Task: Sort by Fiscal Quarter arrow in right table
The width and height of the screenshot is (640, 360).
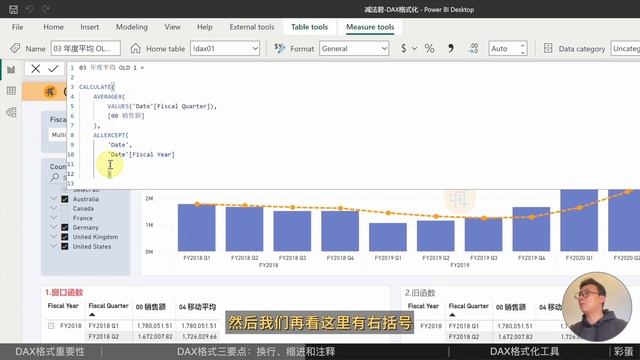Action: [x=452, y=315]
